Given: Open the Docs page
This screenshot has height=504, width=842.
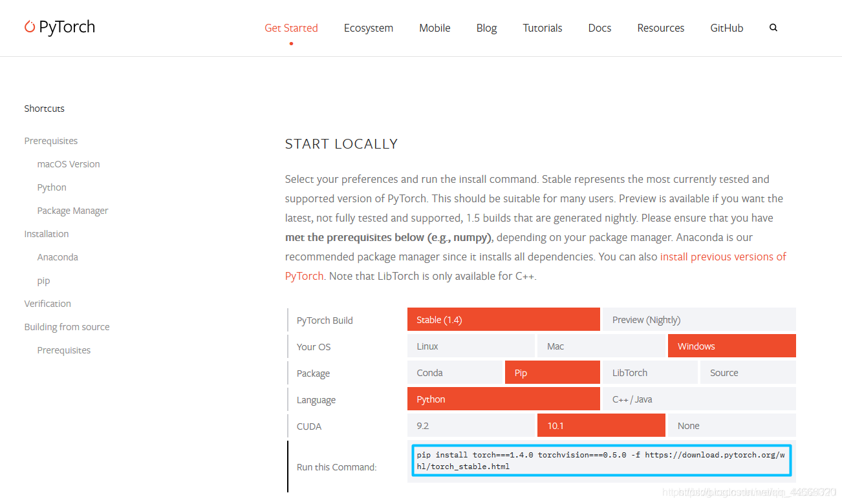Looking at the screenshot, I should (x=599, y=28).
